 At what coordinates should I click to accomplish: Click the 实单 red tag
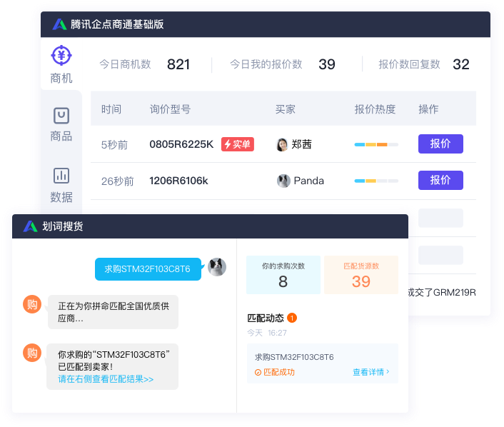pyautogui.click(x=238, y=144)
